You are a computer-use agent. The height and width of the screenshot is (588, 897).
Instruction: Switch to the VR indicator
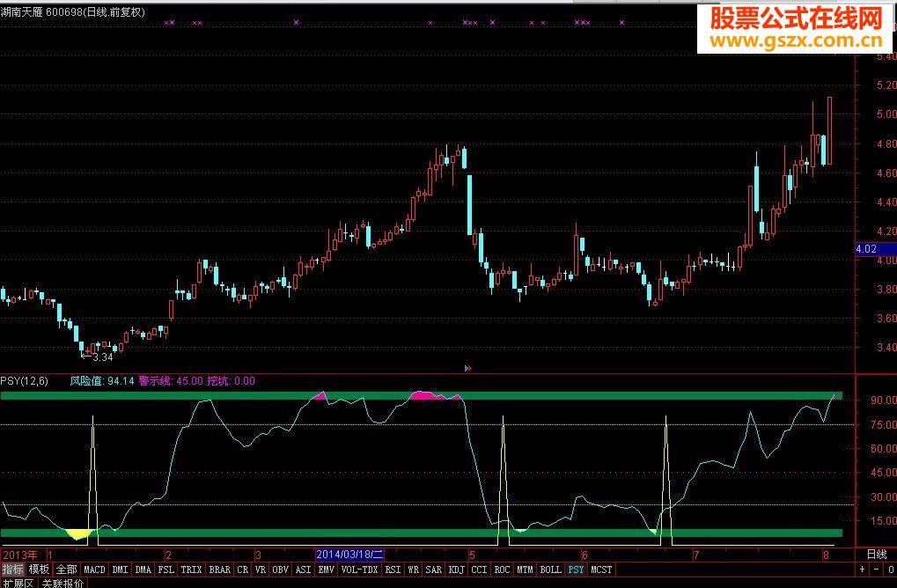[x=261, y=570]
